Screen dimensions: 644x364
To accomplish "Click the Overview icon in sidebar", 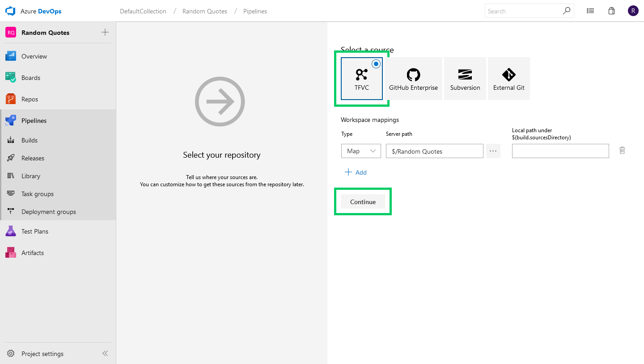I will [x=11, y=56].
